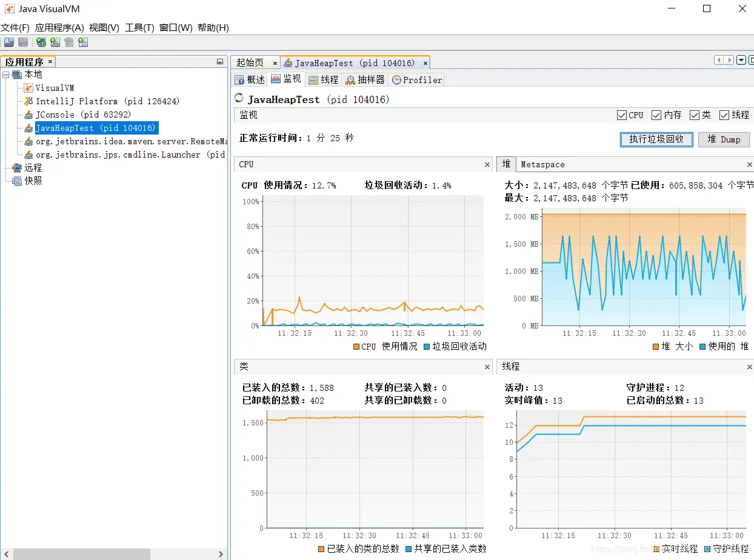Click the 执行垃圾回收 button

tap(656, 139)
